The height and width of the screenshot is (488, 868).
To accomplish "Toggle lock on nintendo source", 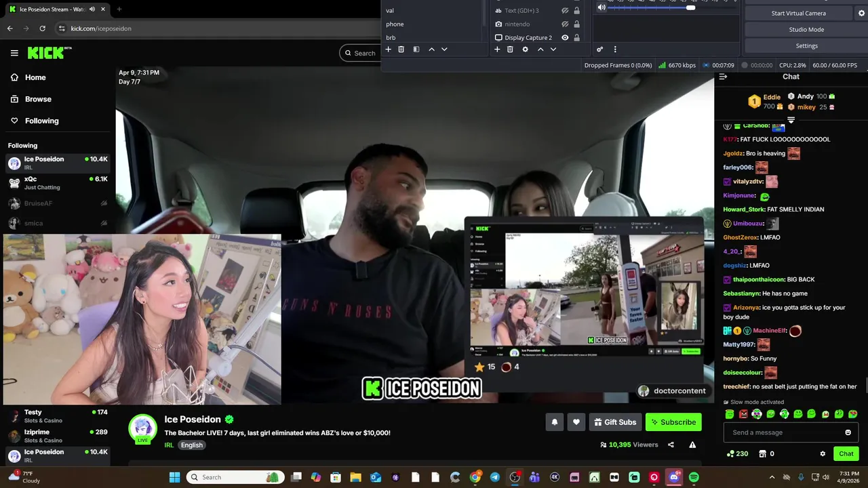I will point(576,24).
